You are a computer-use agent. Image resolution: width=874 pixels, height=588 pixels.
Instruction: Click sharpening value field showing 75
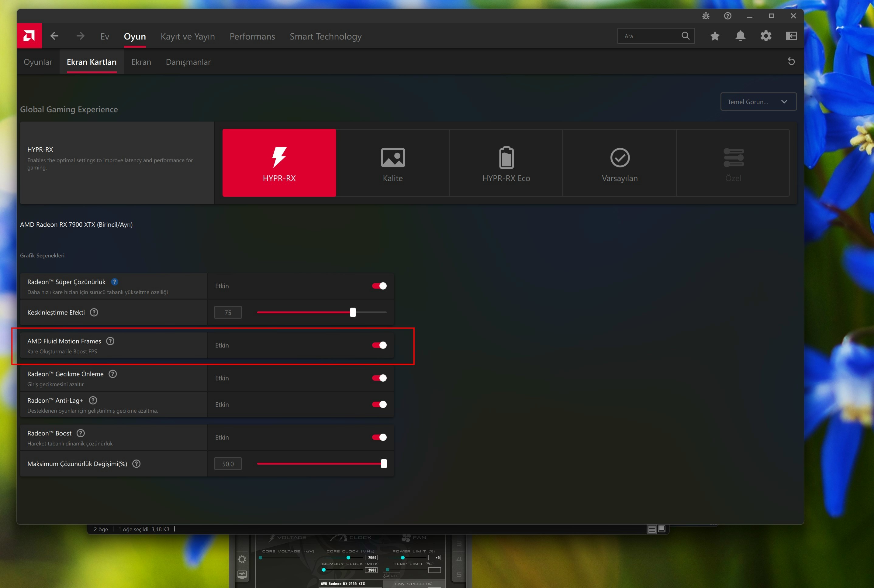[228, 312]
